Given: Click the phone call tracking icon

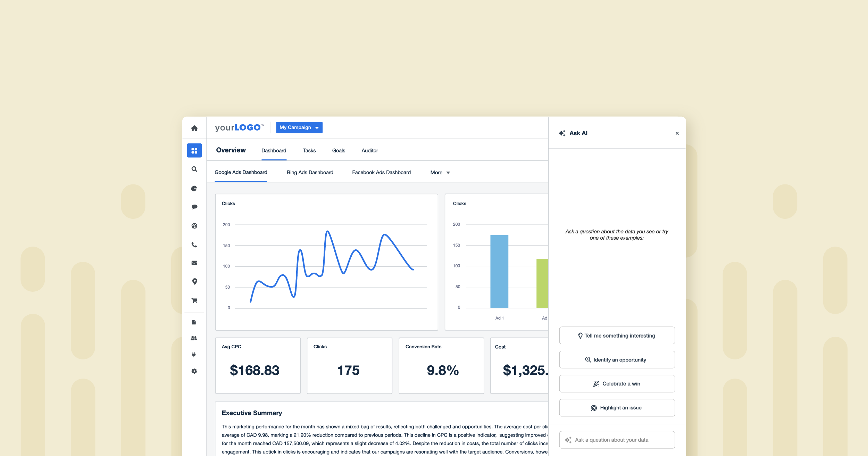Looking at the screenshot, I should (x=194, y=244).
